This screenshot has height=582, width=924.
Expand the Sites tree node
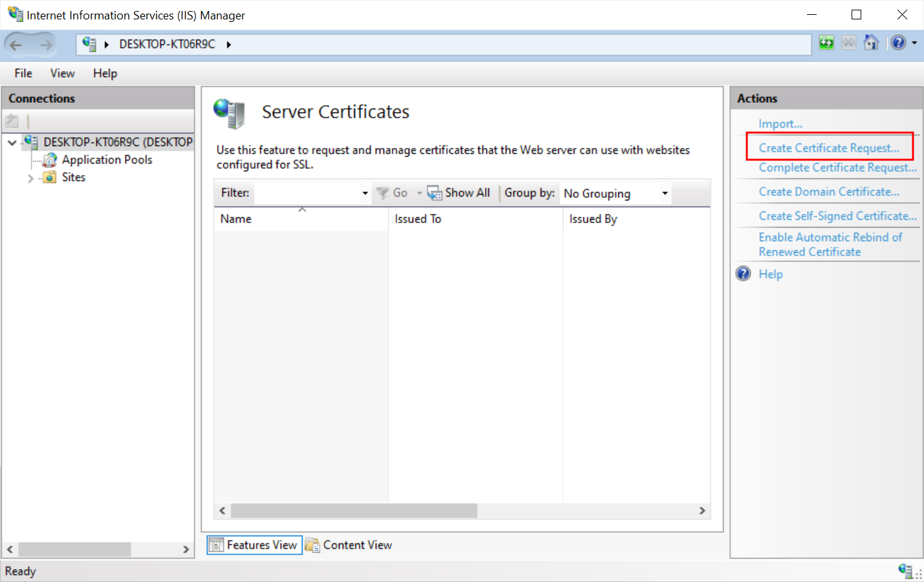(30, 178)
